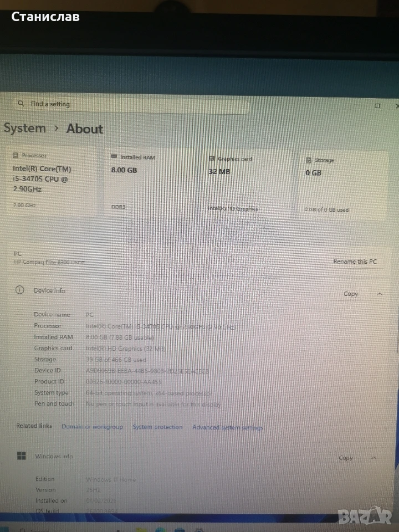Minimize the Settings window
399x532 pixels.
(356, 105)
